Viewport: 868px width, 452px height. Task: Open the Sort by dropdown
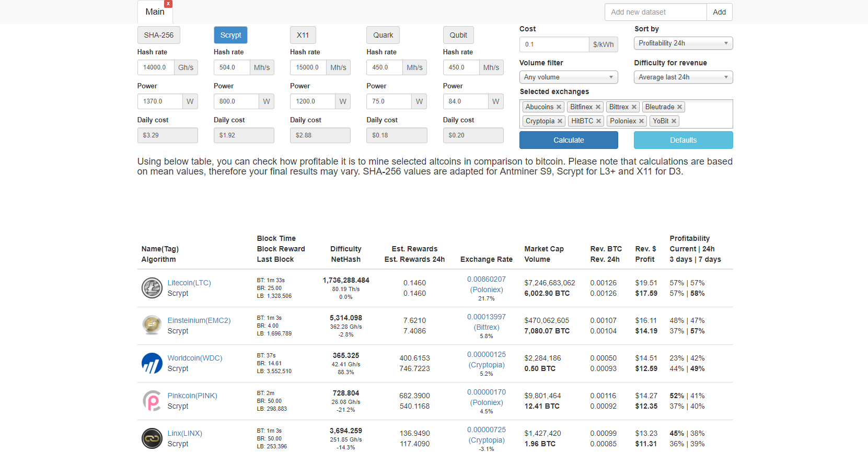[x=683, y=43]
